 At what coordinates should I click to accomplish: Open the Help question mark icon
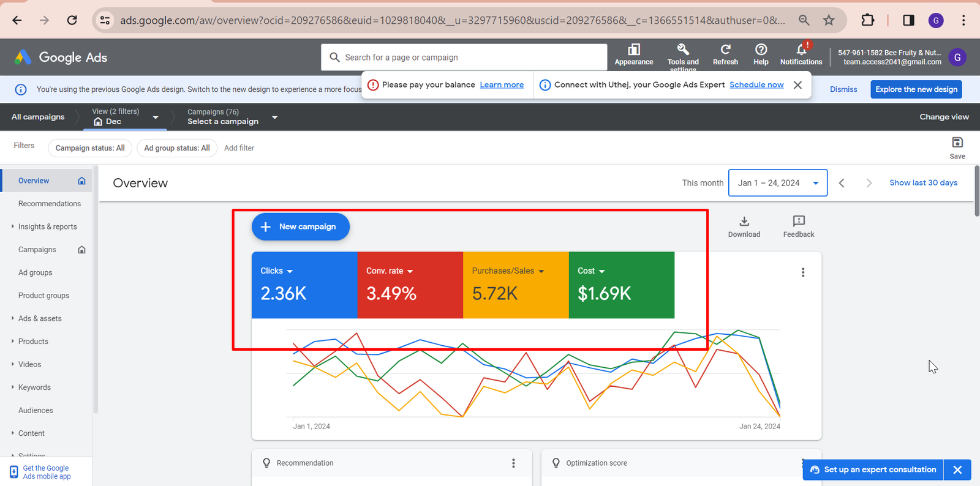click(x=761, y=54)
